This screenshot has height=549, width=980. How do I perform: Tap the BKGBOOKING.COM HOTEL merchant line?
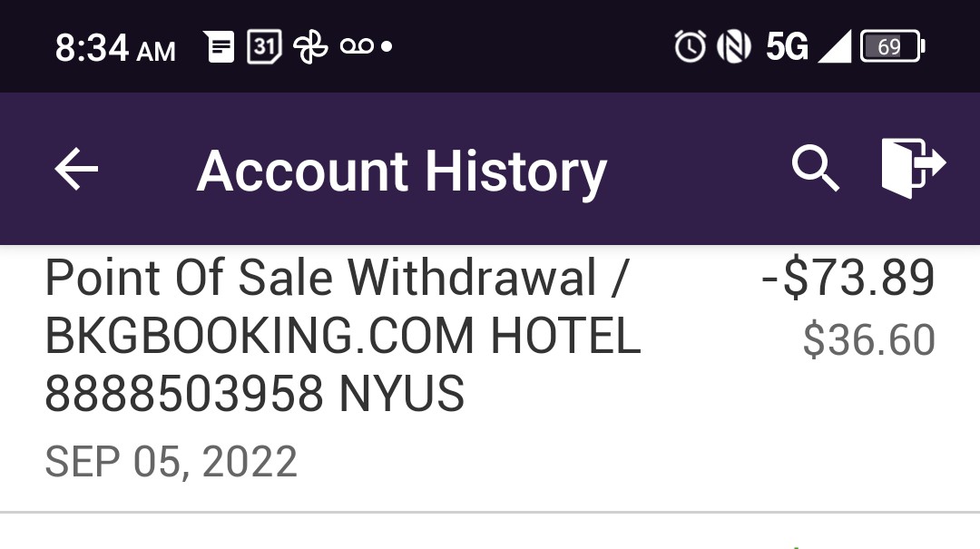click(343, 338)
